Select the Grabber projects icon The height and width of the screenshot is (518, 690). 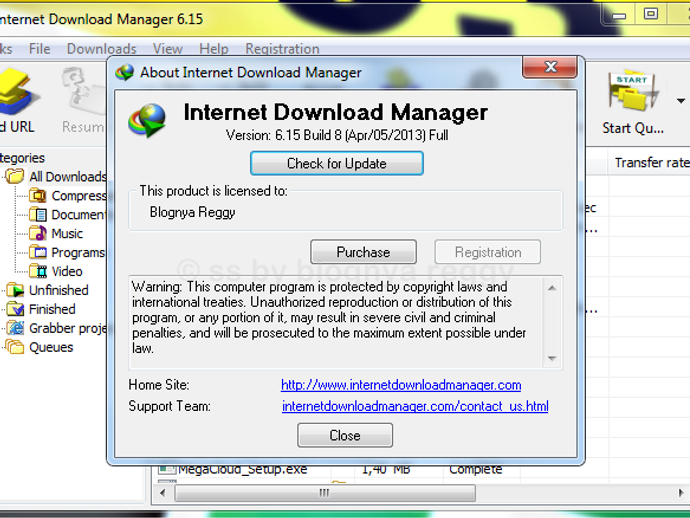(15, 328)
